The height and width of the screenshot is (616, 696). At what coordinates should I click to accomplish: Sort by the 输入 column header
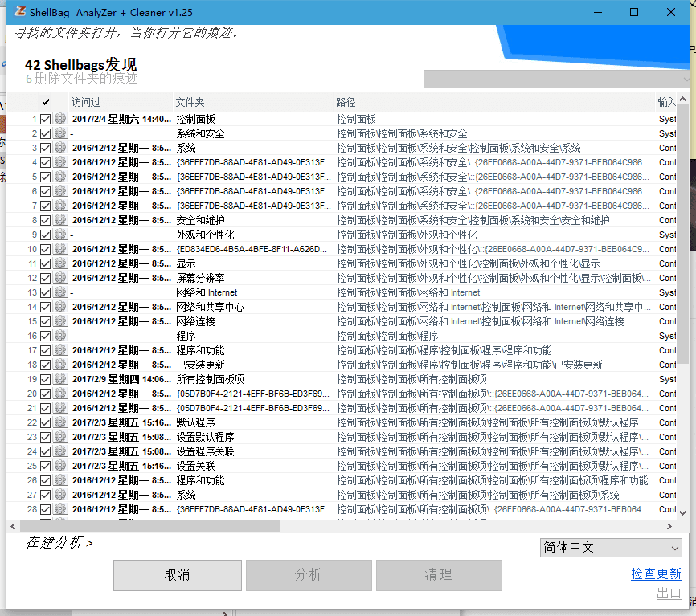point(665,103)
